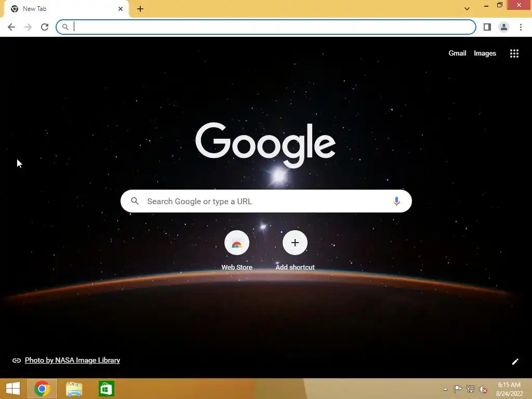Open the Images link
Screen dimensions: 532x399
point(485,54)
